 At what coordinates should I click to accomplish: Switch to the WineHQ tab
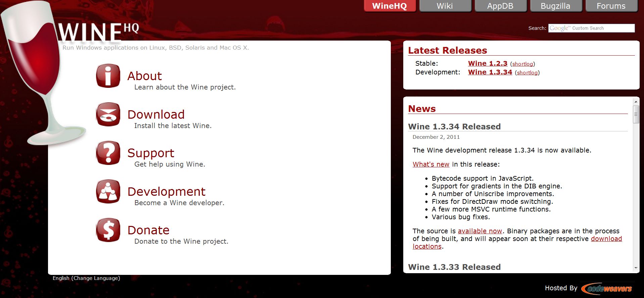tap(389, 6)
